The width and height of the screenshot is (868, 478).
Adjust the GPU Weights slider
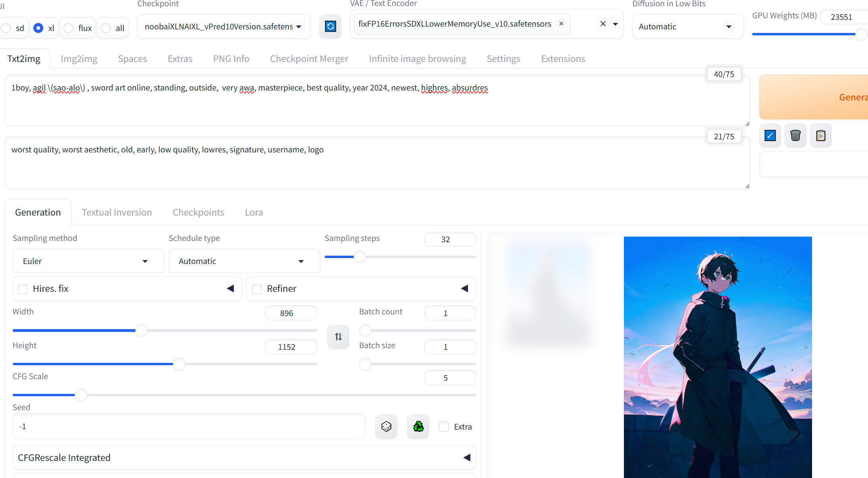point(810,34)
